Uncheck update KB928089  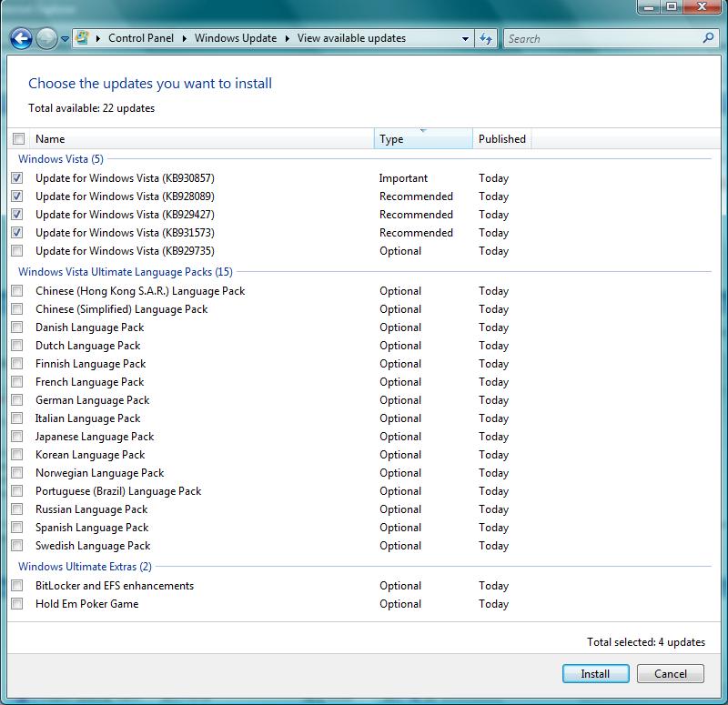pos(17,196)
